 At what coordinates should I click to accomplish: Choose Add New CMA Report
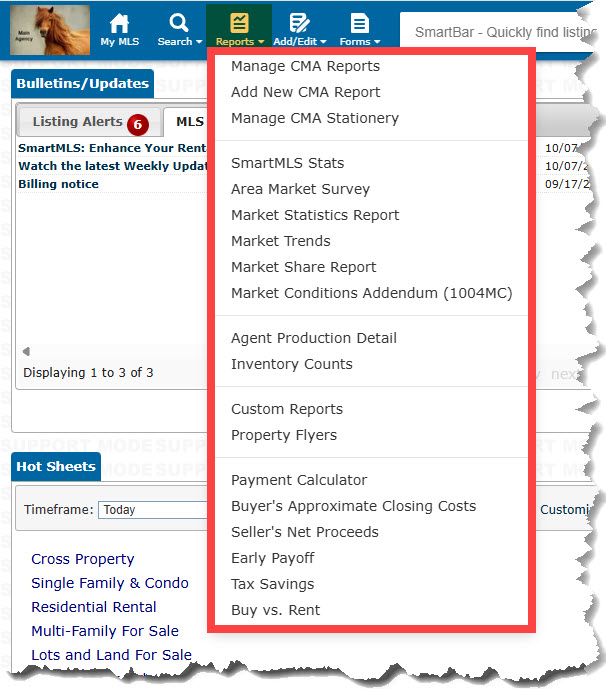[305, 92]
